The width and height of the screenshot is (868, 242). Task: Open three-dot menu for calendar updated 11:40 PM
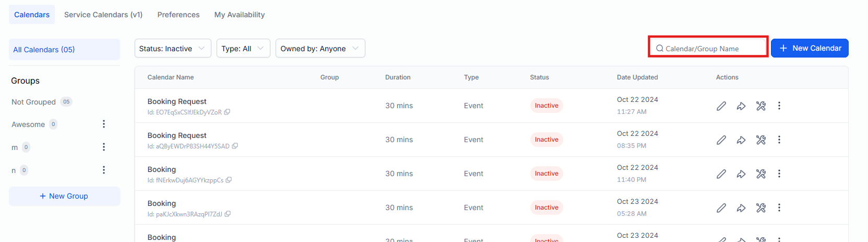779,174
